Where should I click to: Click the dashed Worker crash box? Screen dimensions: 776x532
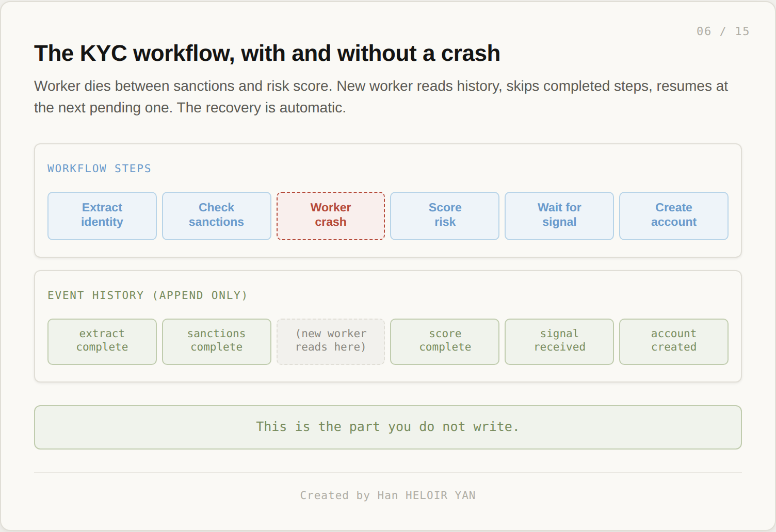[x=331, y=215]
